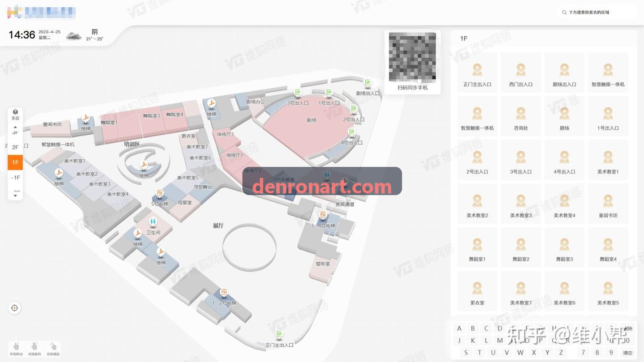The height and width of the screenshot is (362, 644).
Task: Click the 卫生间 restroom icon on map
Action: tap(153, 221)
